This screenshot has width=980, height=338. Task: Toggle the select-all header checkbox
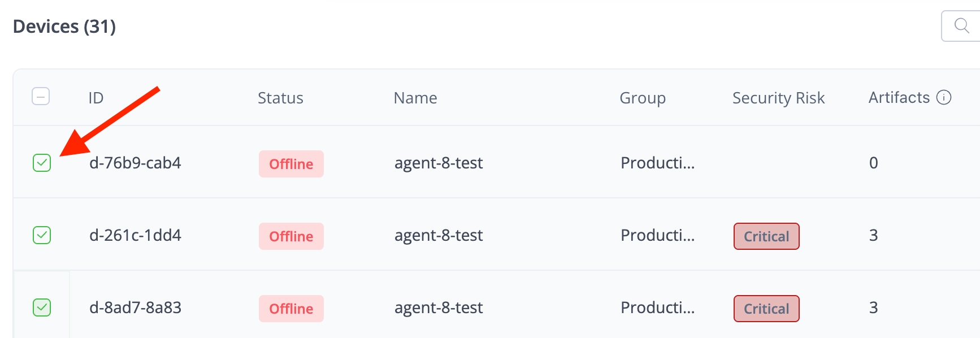pos(41,97)
